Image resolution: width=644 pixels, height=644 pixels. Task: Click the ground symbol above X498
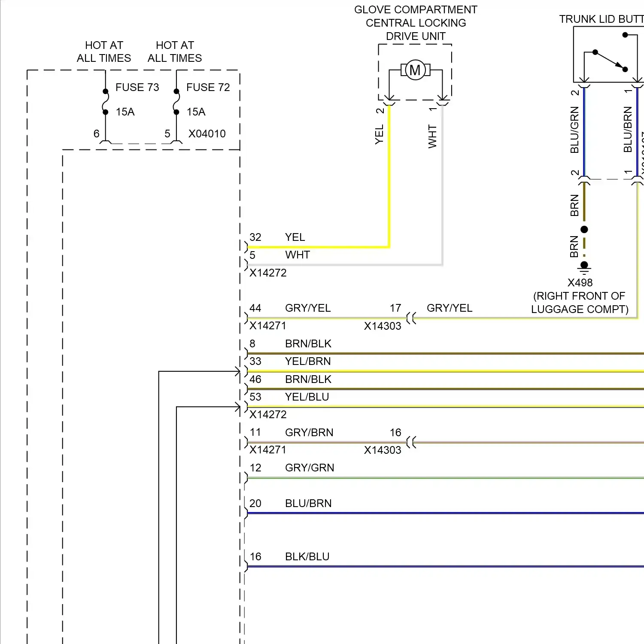point(584,268)
